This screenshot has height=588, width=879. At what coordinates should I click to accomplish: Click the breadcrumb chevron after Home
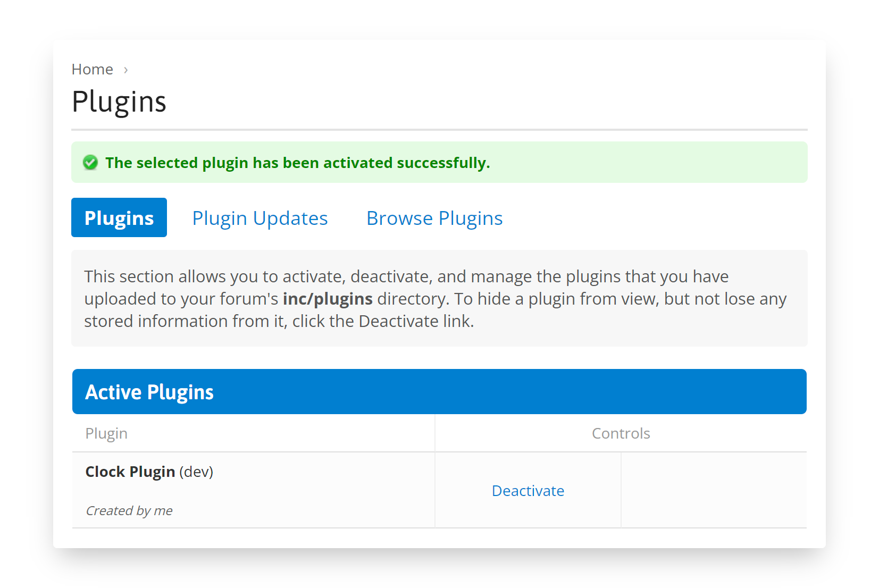tap(125, 69)
